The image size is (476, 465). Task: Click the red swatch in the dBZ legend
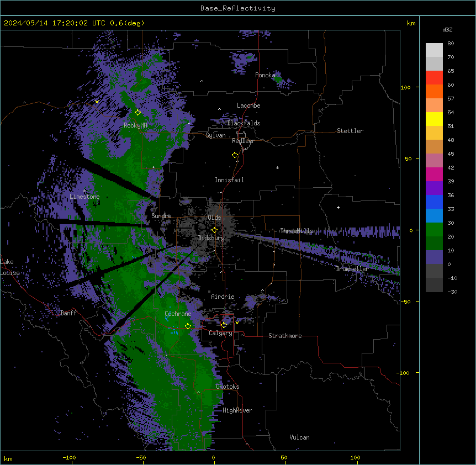click(x=434, y=78)
